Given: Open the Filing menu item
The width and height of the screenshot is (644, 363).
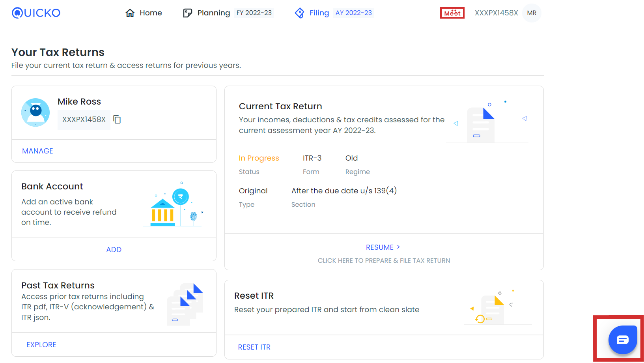Looking at the screenshot, I should pos(319,13).
